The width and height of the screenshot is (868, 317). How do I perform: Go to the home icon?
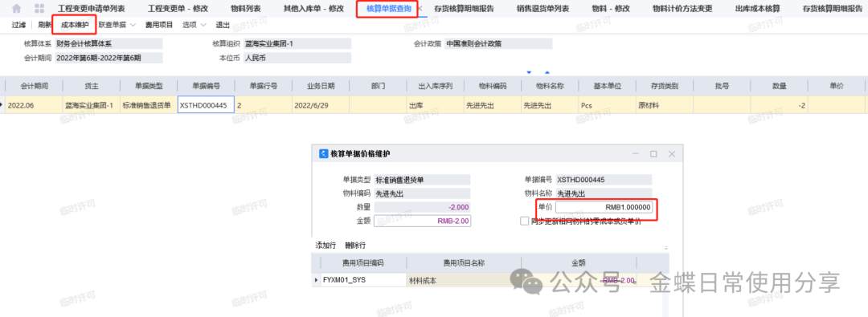tap(17, 9)
